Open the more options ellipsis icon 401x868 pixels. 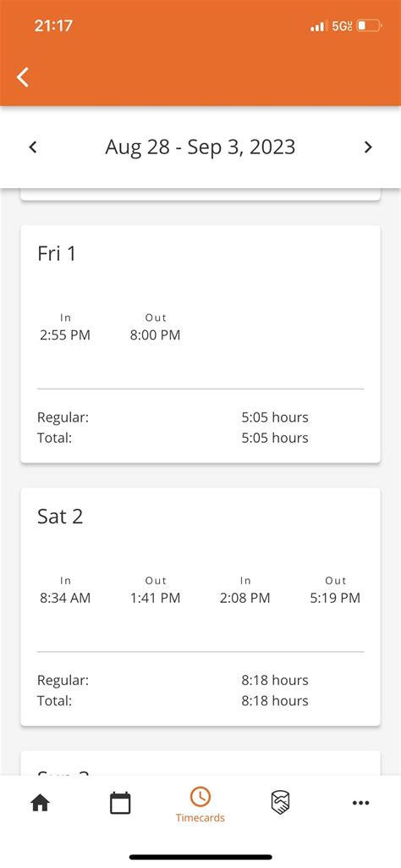[360, 803]
